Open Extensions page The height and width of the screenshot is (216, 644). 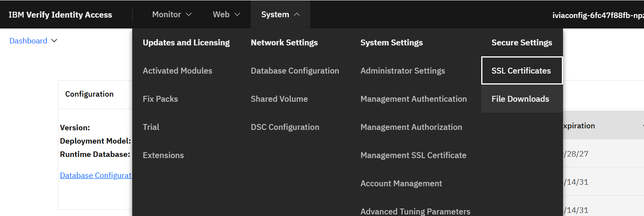pyautogui.click(x=163, y=155)
